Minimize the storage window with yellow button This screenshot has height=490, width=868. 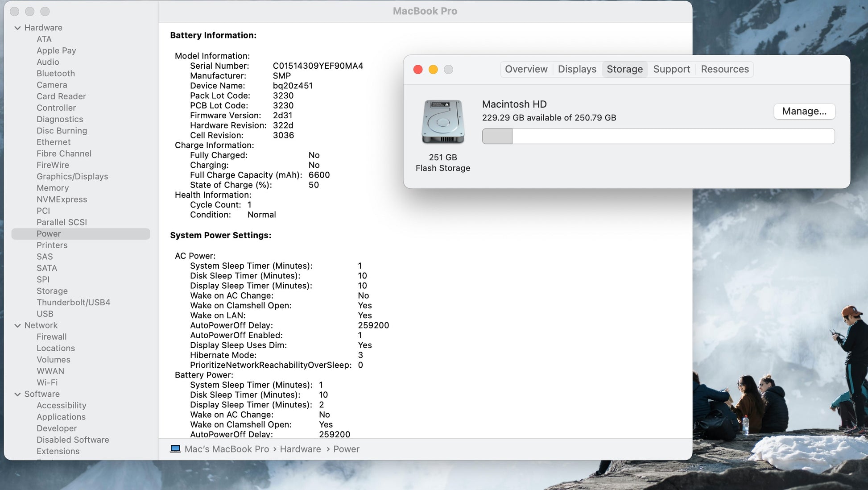pos(433,70)
